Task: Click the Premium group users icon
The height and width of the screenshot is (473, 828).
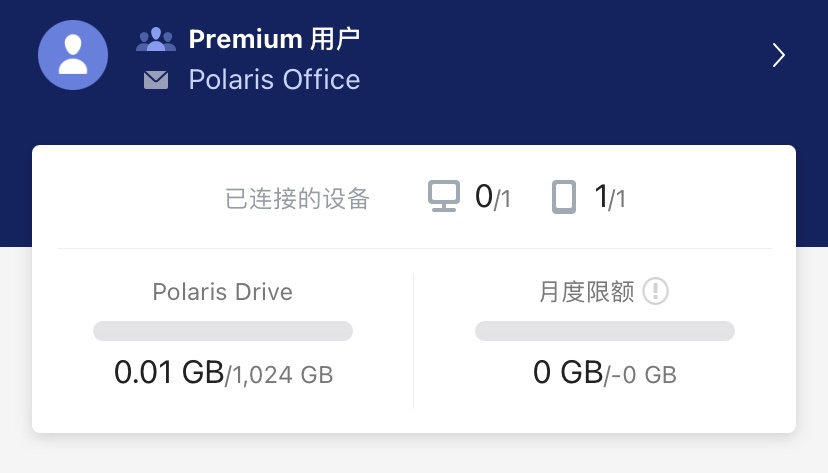Action: (x=156, y=40)
